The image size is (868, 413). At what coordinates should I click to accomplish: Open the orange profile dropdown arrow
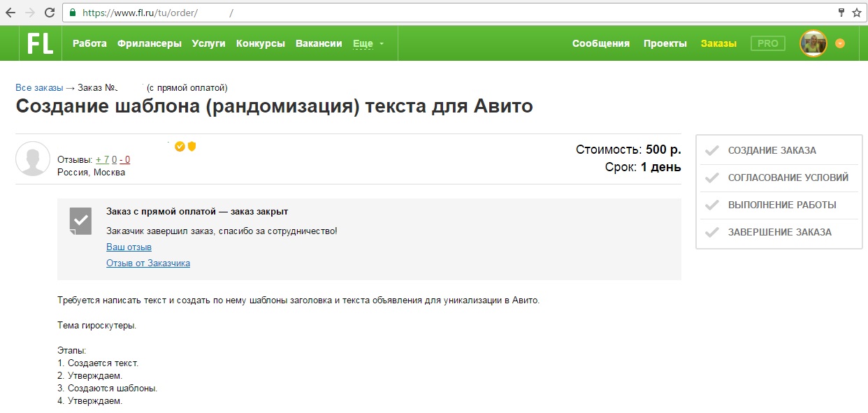pyautogui.click(x=840, y=43)
